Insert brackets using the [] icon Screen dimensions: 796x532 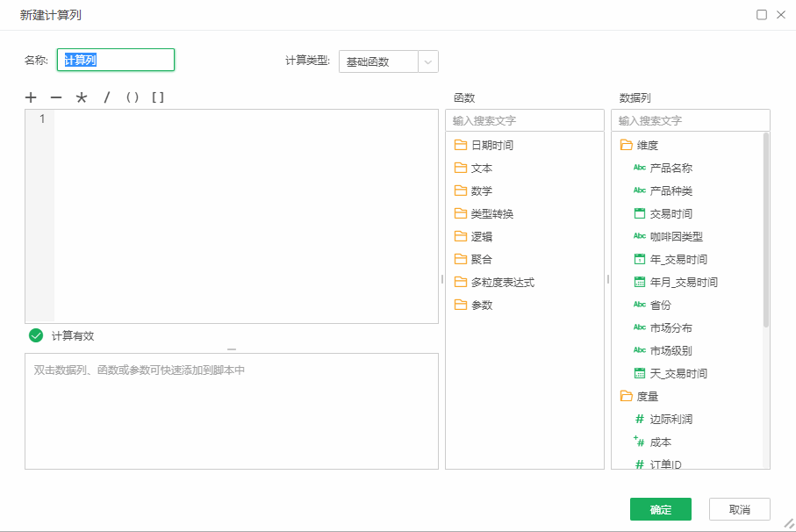[x=158, y=97]
